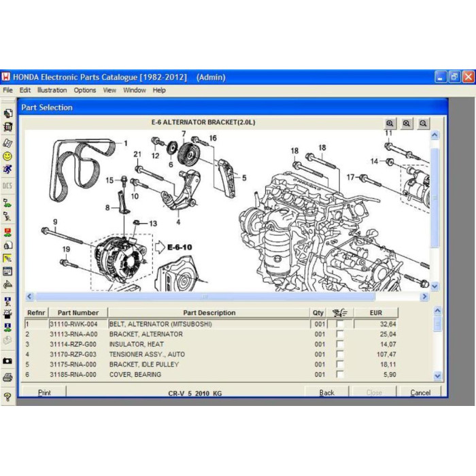Click the E-6-10 reference in illustration
The width and height of the screenshot is (476, 476).
pyautogui.click(x=180, y=247)
